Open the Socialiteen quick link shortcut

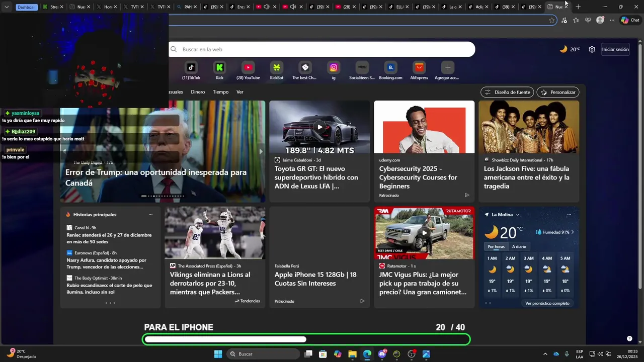coord(362,71)
